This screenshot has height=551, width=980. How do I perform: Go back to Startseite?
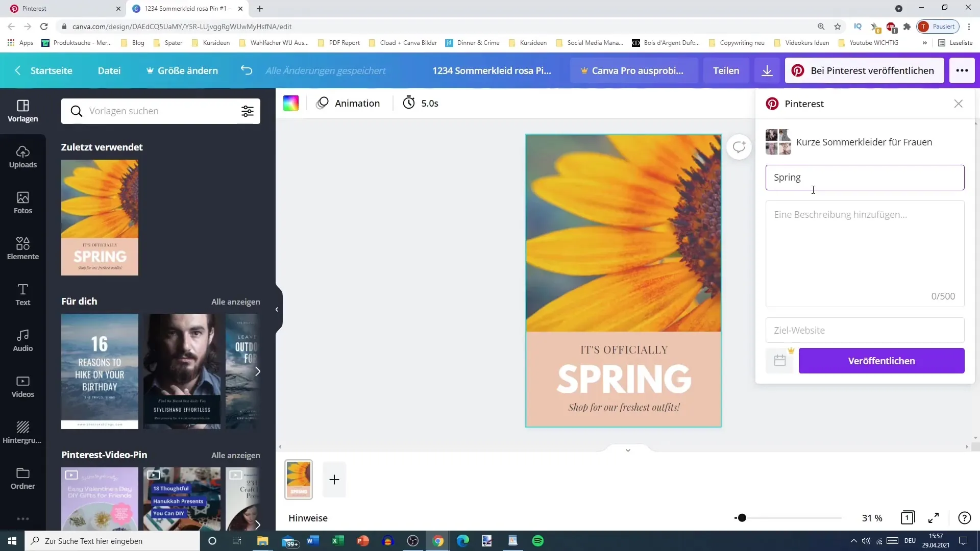(43, 70)
